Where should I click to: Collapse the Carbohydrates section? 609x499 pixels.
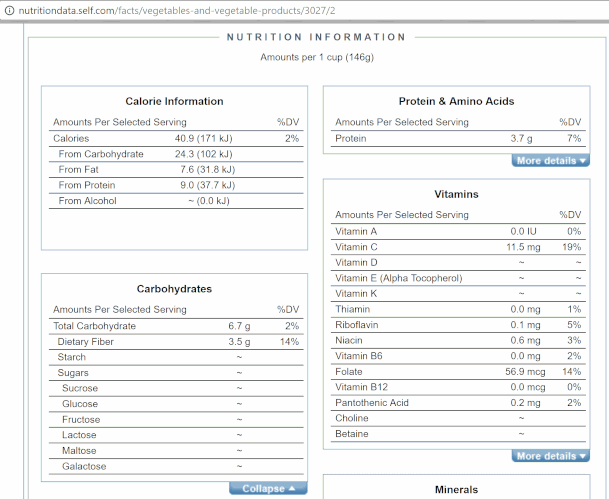coord(269,488)
